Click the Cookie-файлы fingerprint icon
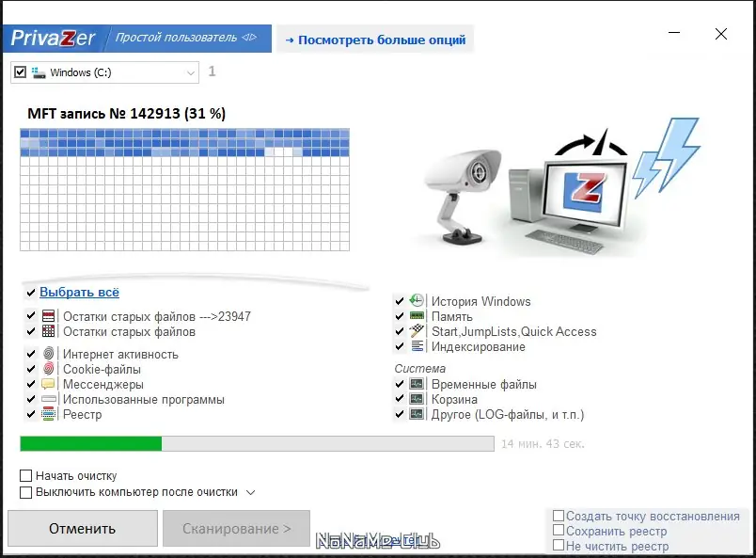 tap(48, 369)
